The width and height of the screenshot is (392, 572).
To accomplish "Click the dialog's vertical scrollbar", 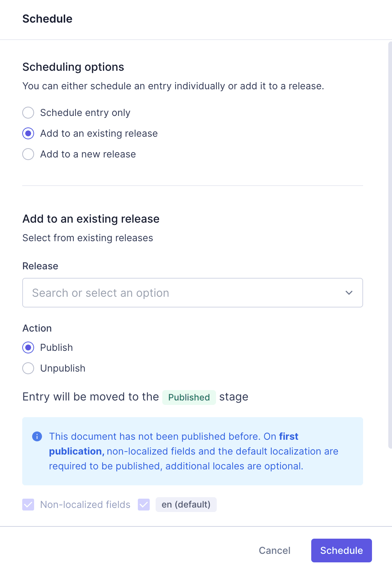I will (x=390, y=245).
